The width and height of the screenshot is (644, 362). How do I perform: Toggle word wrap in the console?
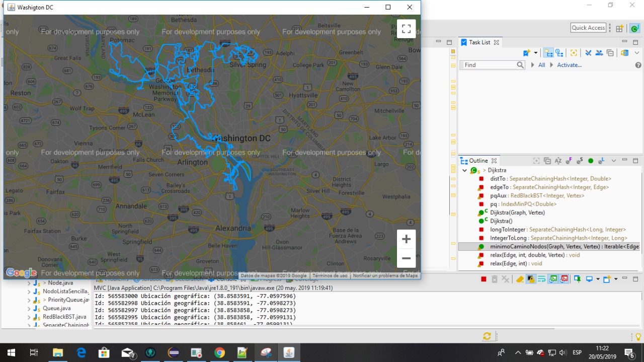(x=542, y=279)
